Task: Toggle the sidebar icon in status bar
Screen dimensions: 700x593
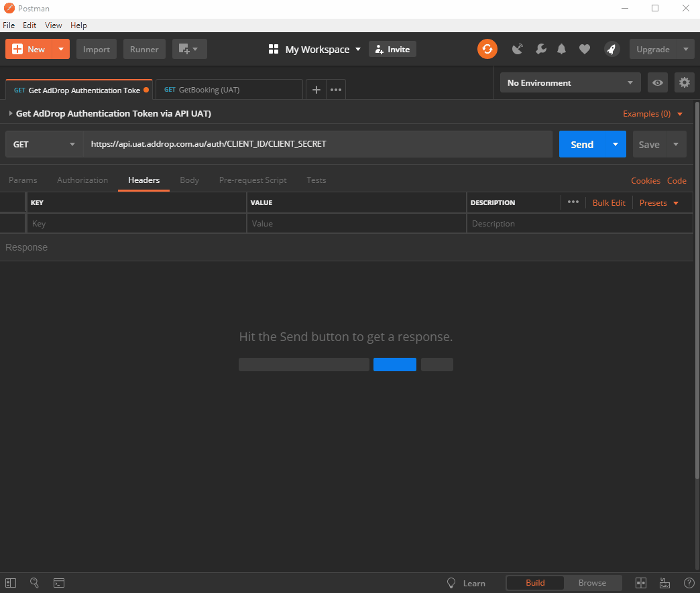Action: tap(11, 583)
